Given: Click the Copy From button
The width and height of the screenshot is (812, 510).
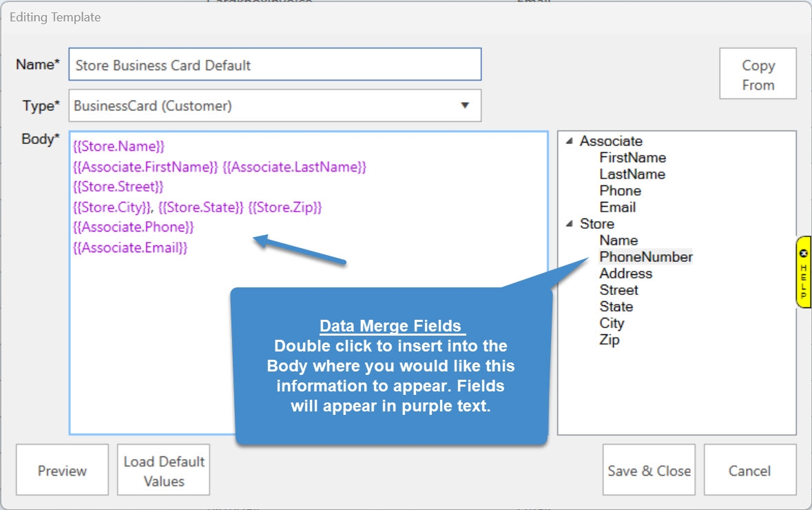Looking at the screenshot, I should [x=758, y=74].
